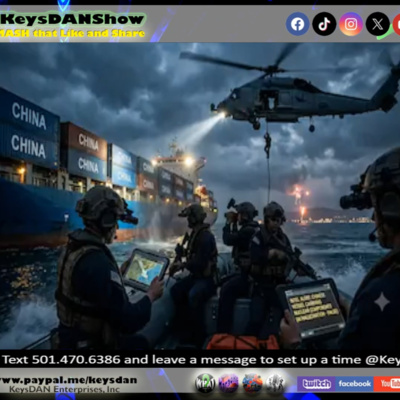Open the TikTok icon in the top banner
Screen dimensions: 400x400
click(x=324, y=24)
